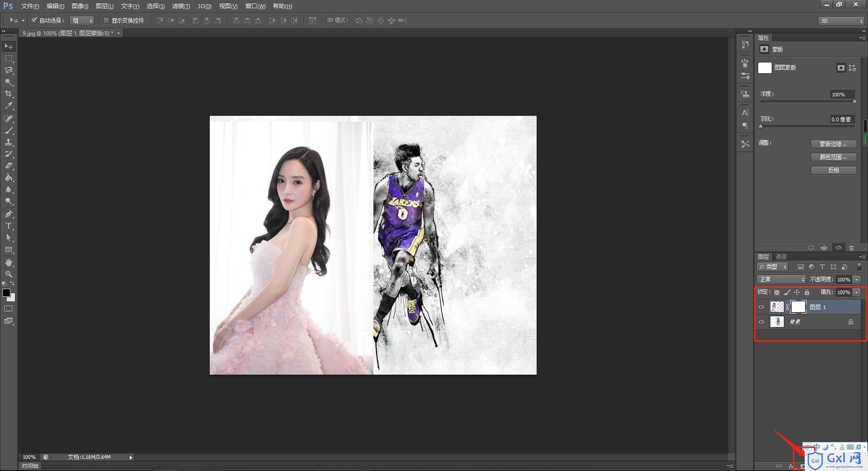Select the Move tool in the toolbox
This screenshot has height=471, width=868.
click(x=9, y=46)
